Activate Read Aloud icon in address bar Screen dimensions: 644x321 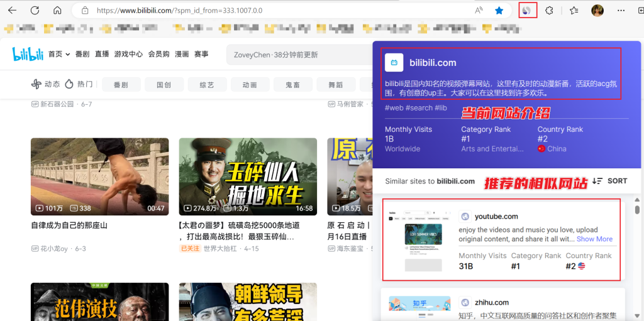[479, 11]
